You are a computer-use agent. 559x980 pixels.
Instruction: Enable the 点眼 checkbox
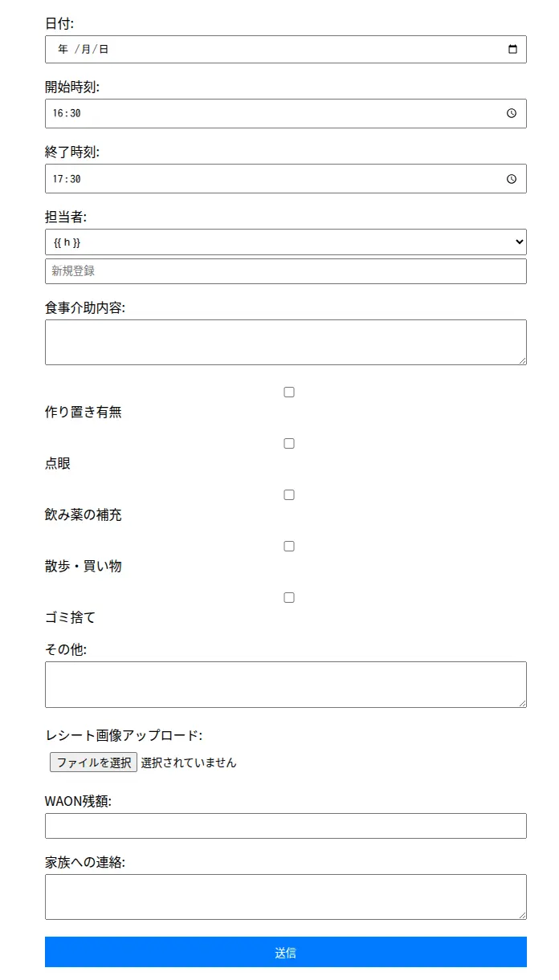(288, 443)
